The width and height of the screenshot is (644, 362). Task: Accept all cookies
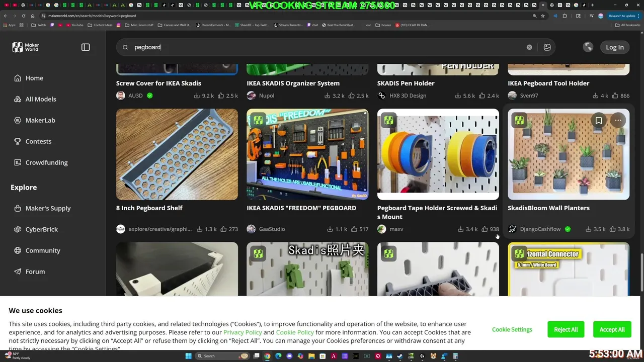[612, 329]
